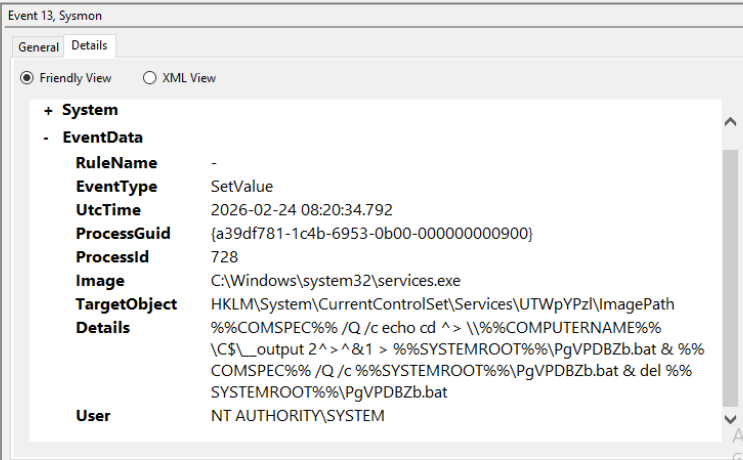Click the ProcessId value 728
This screenshot has height=460, width=743.
click(x=224, y=257)
